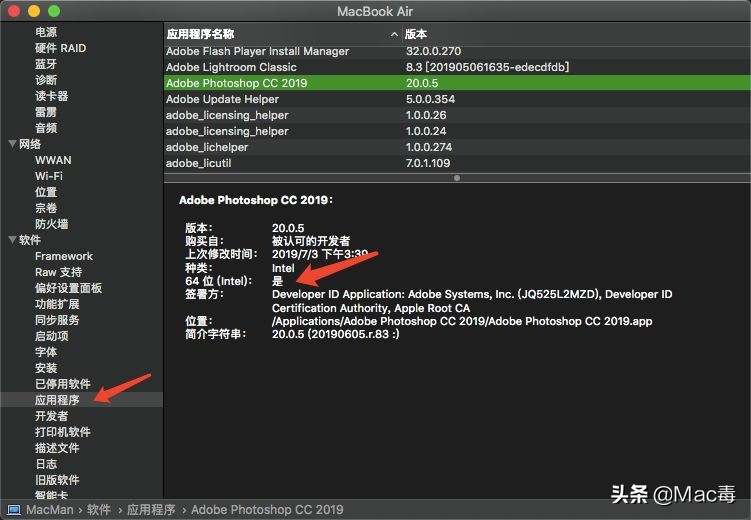Select WWAN in the sidebar
The width and height of the screenshot is (751, 520).
click(53, 160)
